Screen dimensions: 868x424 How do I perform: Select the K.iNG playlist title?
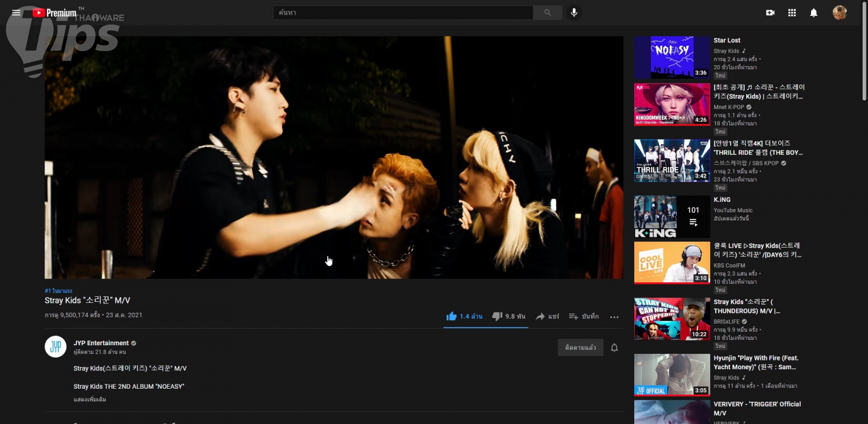(722, 199)
